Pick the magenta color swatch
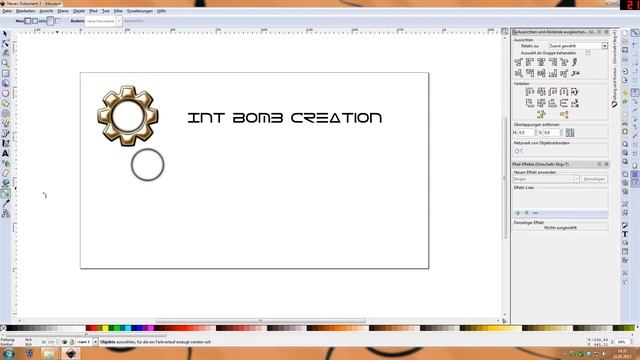Image resolution: width=640 pixels, height=360 pixels. [x=151, y=328]
